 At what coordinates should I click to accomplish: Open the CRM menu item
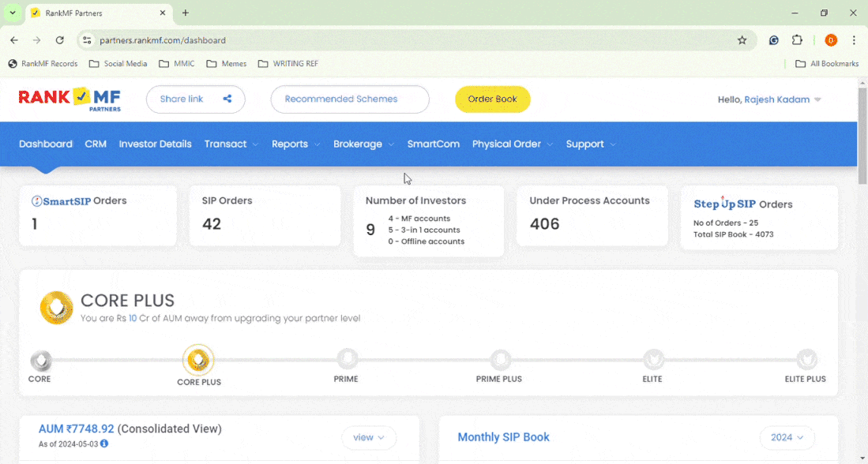coord(96,144)
